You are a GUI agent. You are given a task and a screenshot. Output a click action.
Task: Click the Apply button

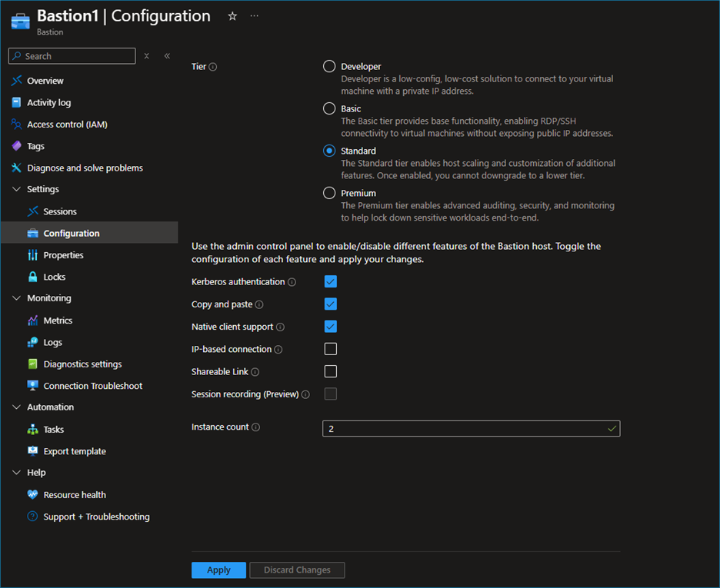click(x=218, y=570)
